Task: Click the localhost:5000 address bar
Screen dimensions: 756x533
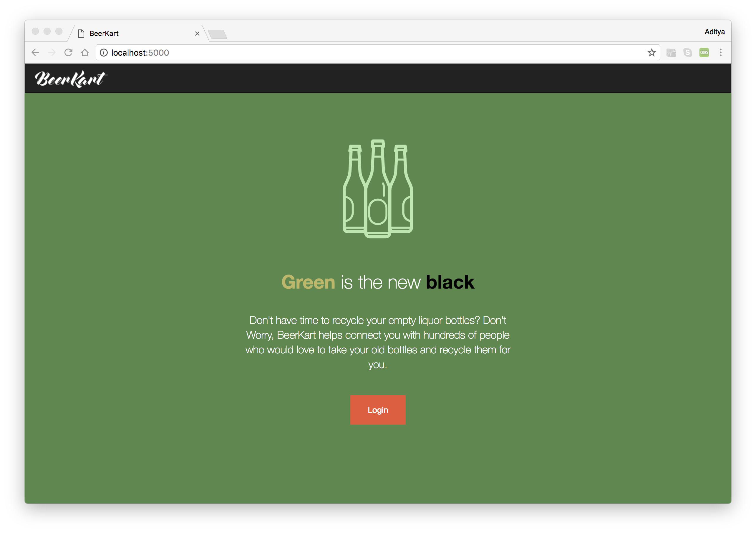Action: (362, 53)
